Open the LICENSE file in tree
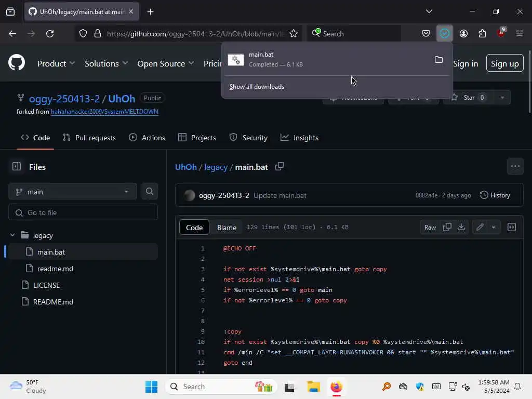The width and height of the screenshot is (532, 399). pyautogui.click(x=46, y=285)
